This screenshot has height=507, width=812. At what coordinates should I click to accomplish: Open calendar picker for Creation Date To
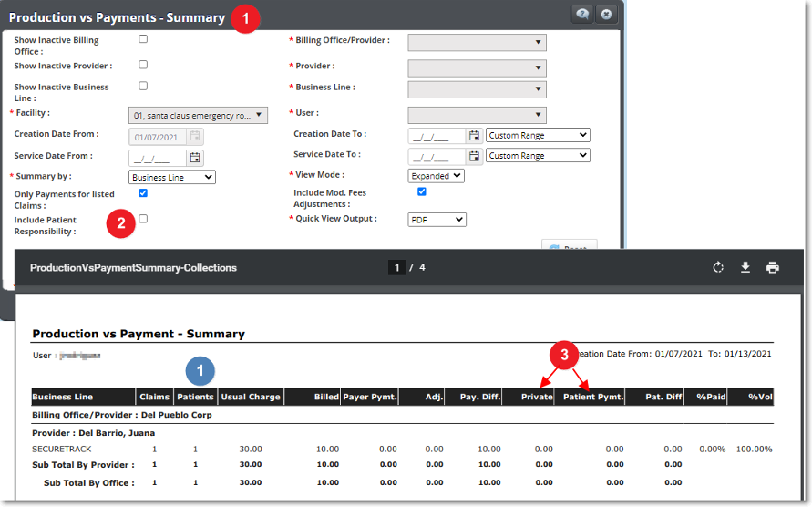click(474, 135)
